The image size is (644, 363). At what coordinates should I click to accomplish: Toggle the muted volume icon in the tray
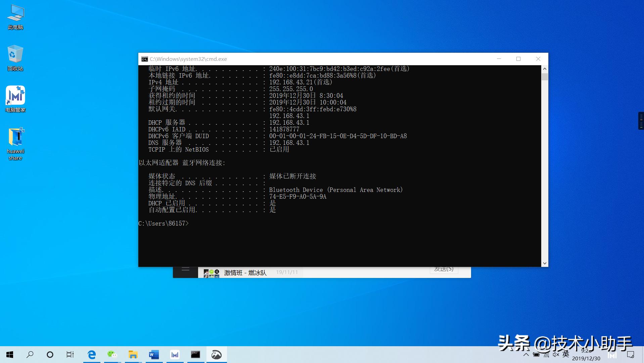pyautogui.click(x=556, y=355)
